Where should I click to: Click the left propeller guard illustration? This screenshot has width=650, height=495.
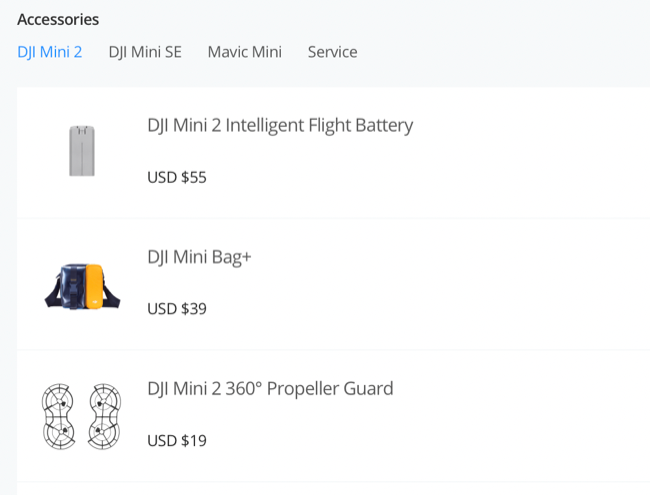click(61, 414)
